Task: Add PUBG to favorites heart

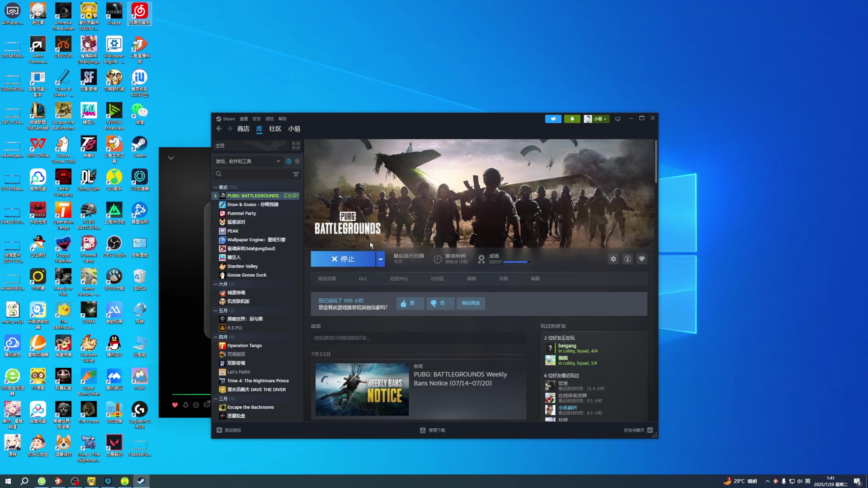Action: 642,259
